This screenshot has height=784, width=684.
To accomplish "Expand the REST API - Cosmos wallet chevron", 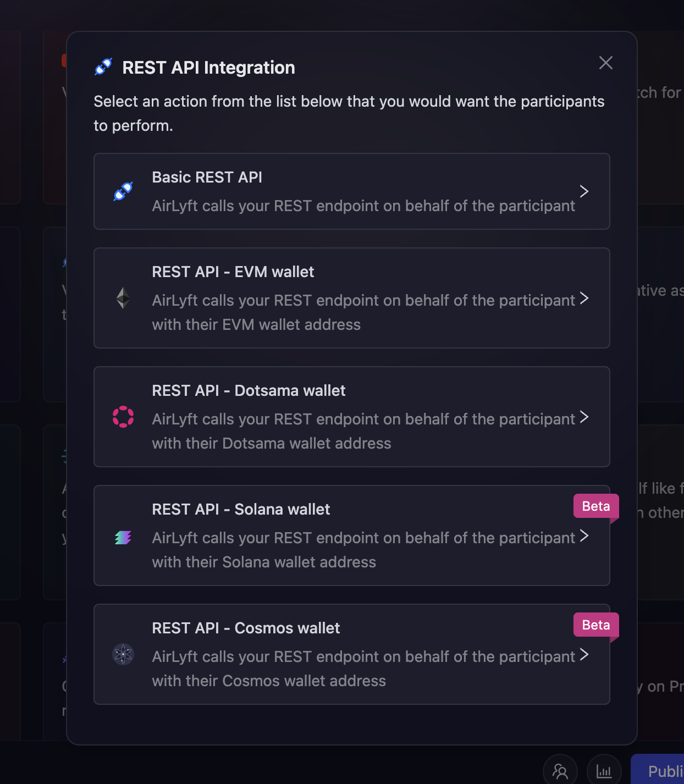I will [584, 654].
